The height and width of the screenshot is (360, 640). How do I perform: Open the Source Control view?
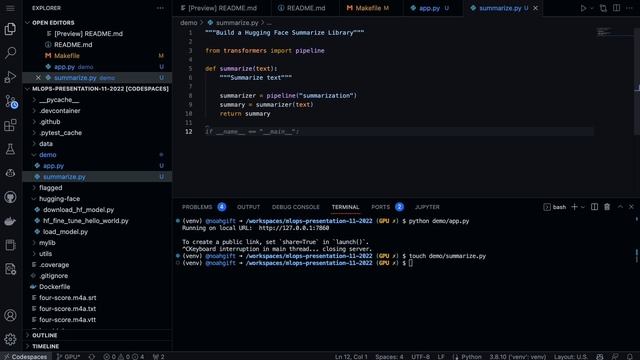pyautogui.click(x=11, y=101)
